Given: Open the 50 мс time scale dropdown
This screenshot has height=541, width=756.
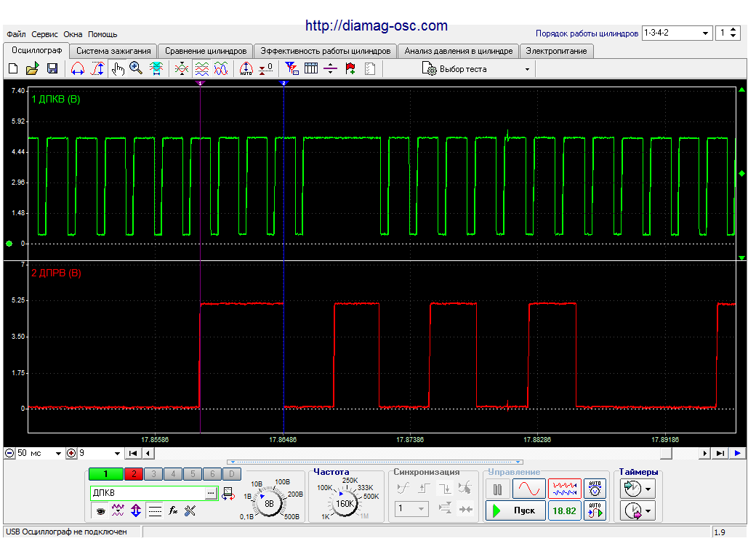Looking at the screenshot, I should (58, 453).
